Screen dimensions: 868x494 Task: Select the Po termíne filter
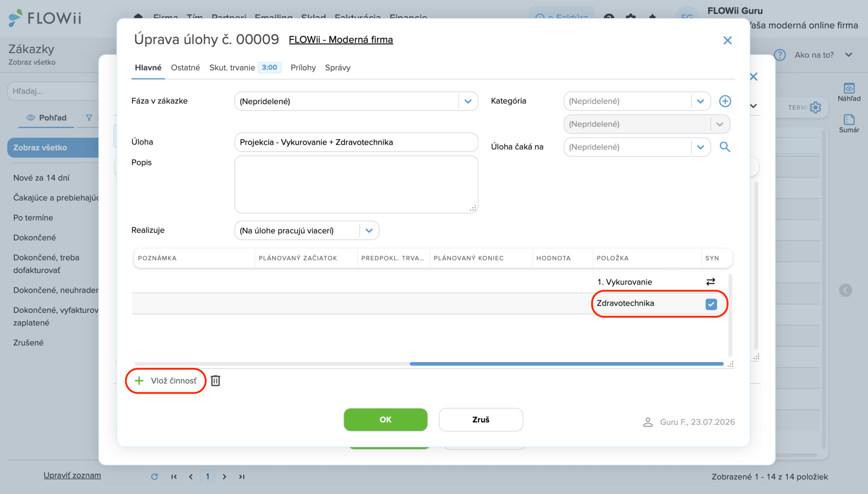point(33,217)
